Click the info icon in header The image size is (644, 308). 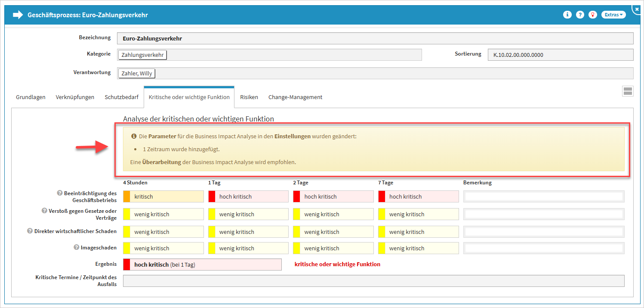(567, 15)
